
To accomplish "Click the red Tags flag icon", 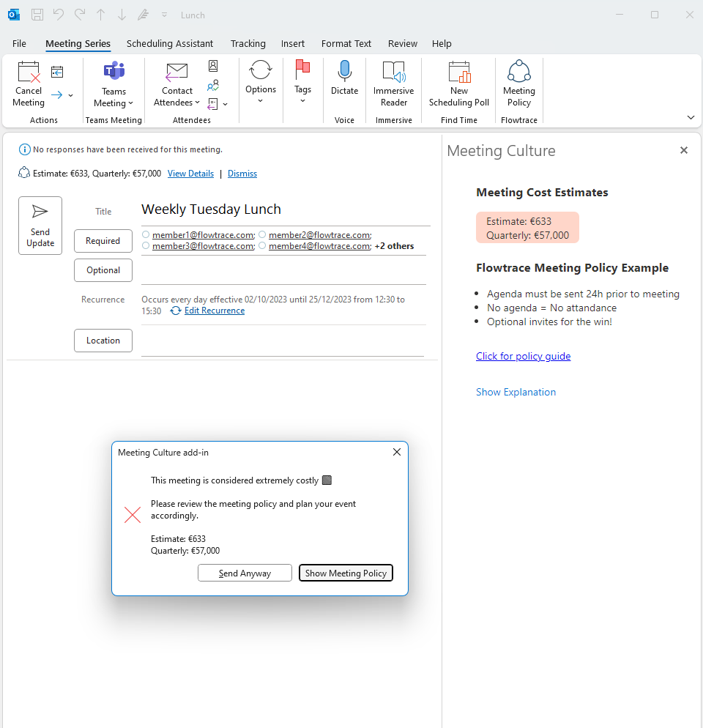I will pos(302,70).
